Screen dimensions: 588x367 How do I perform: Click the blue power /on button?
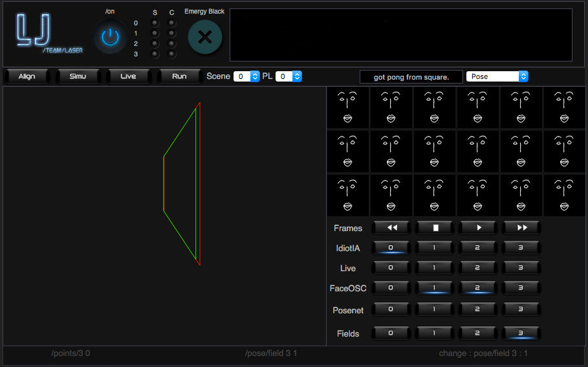[110, 37]
